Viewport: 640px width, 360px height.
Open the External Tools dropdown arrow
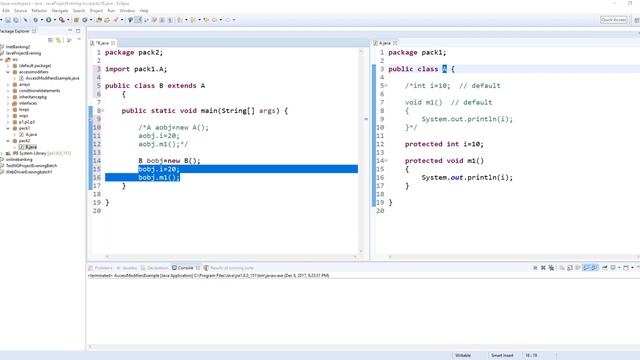[68, 20]
